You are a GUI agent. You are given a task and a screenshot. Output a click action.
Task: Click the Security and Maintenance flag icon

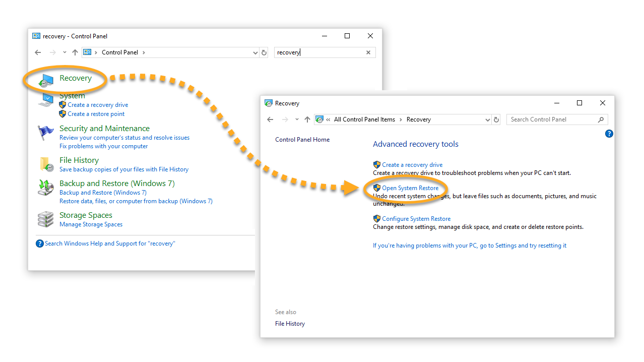(x=46, y=134)
